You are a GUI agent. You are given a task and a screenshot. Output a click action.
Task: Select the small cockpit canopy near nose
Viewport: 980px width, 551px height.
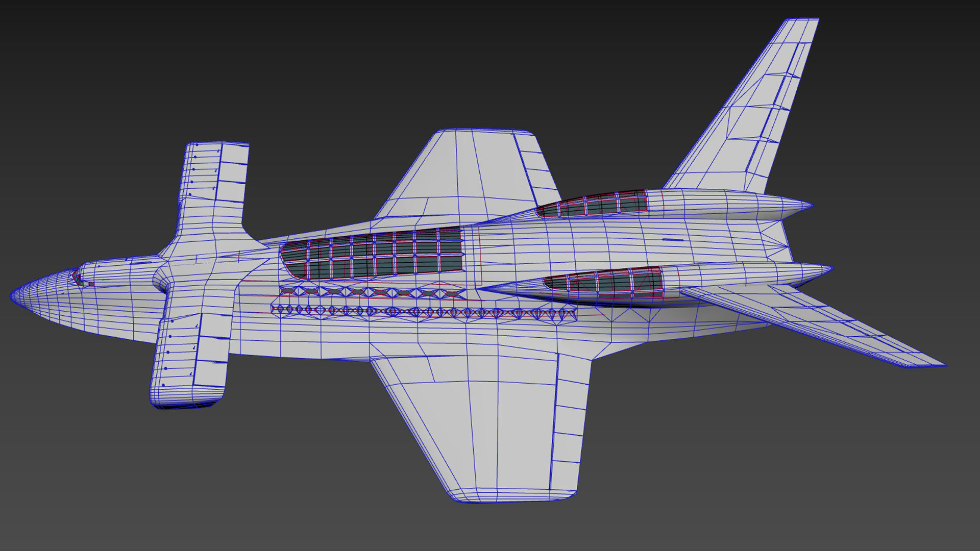click(77, 278)
